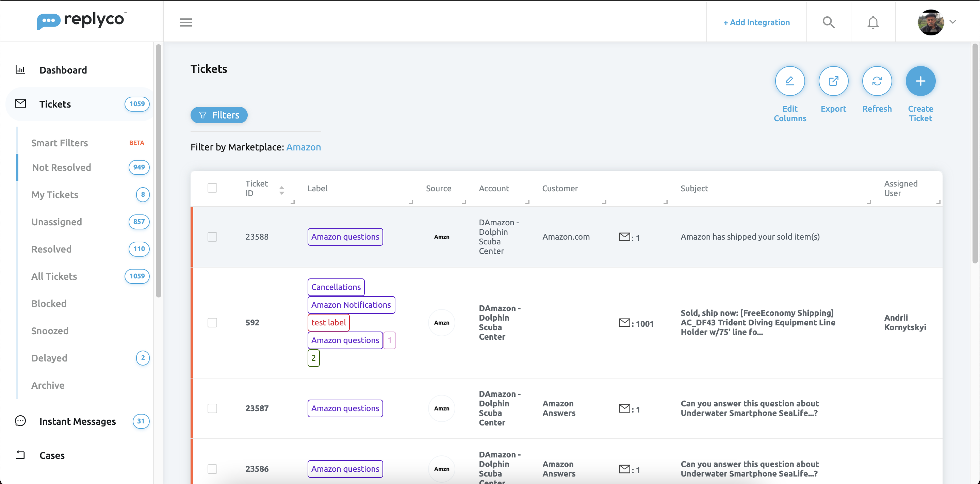Viewport: 980px width, 484px height.
Task: Sort by Ticket ID arrows
Action: [281, 190]
